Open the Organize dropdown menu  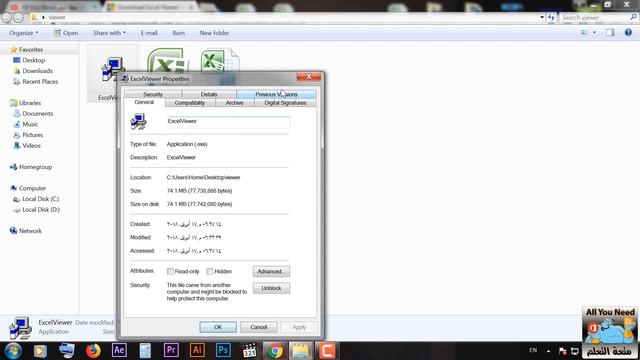tap(24, 33)
